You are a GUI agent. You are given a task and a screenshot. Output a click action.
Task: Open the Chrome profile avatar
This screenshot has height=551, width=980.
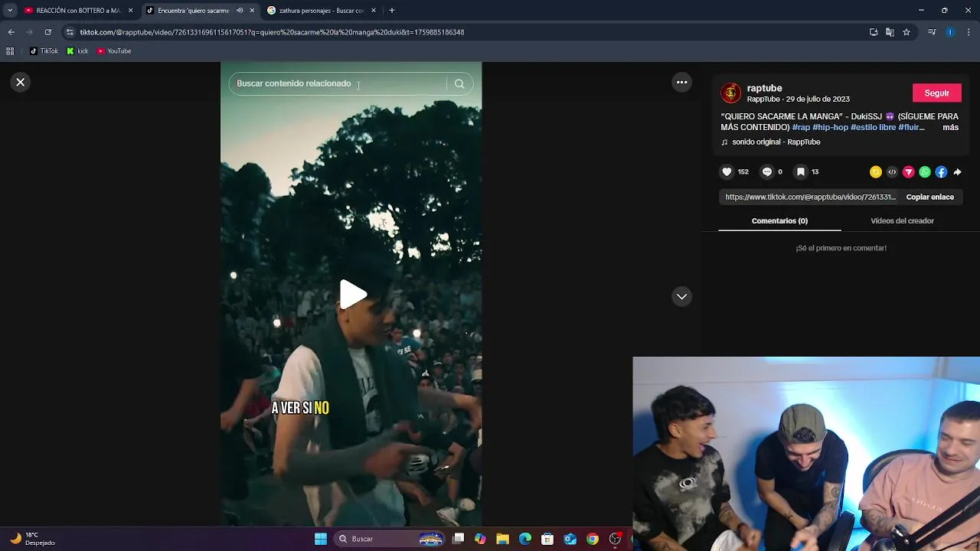pos(950,32)
